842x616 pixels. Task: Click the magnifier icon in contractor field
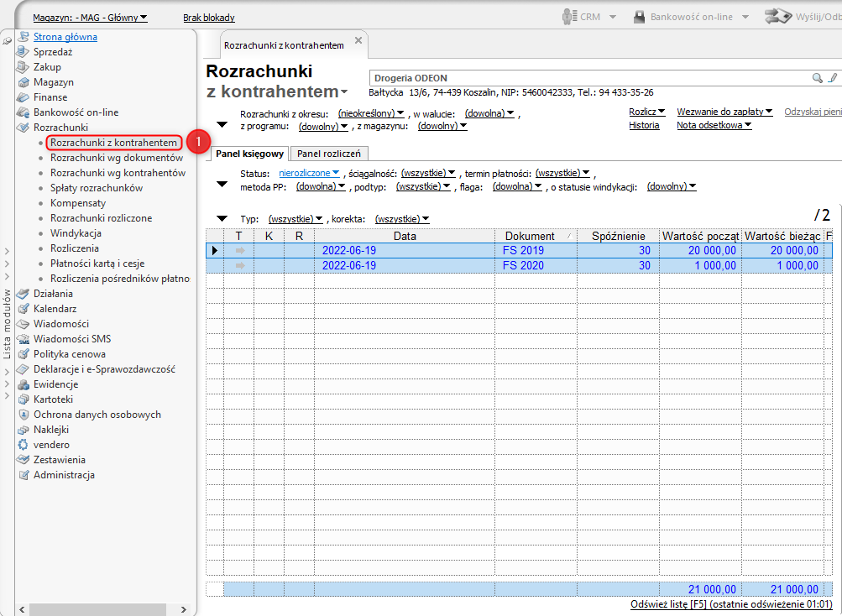click(x=816, y=78)
